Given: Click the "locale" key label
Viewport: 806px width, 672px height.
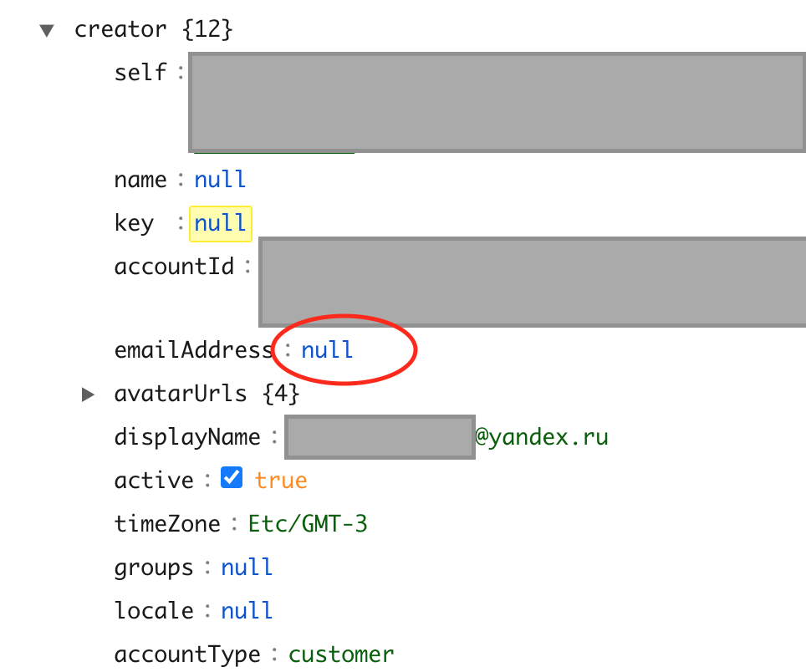Looking at the screenshot, I should 154,611.
